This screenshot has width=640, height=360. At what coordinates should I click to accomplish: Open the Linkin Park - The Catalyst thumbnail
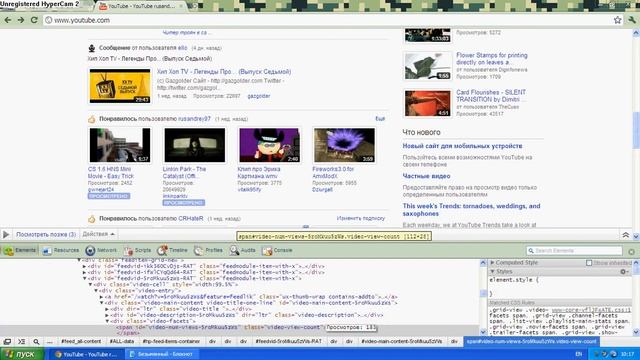195,145
